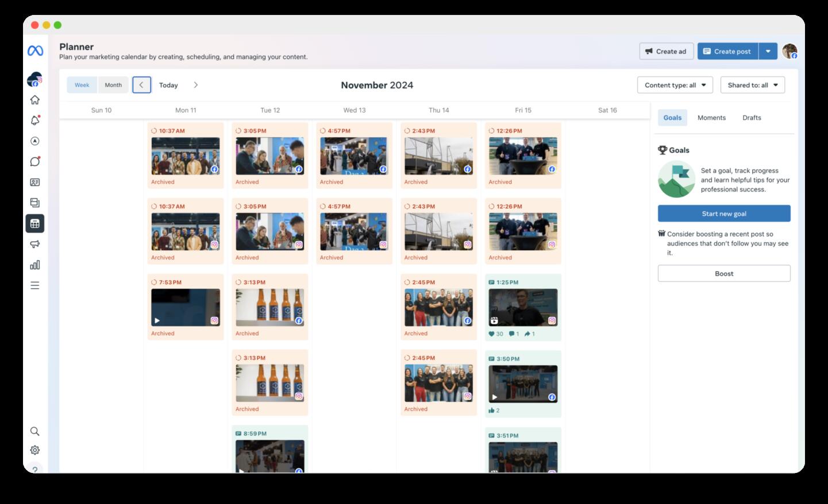This screenshot has height=504, width=828.
Task: Switch the planner to Week view
Action: [x=82, y=85]
